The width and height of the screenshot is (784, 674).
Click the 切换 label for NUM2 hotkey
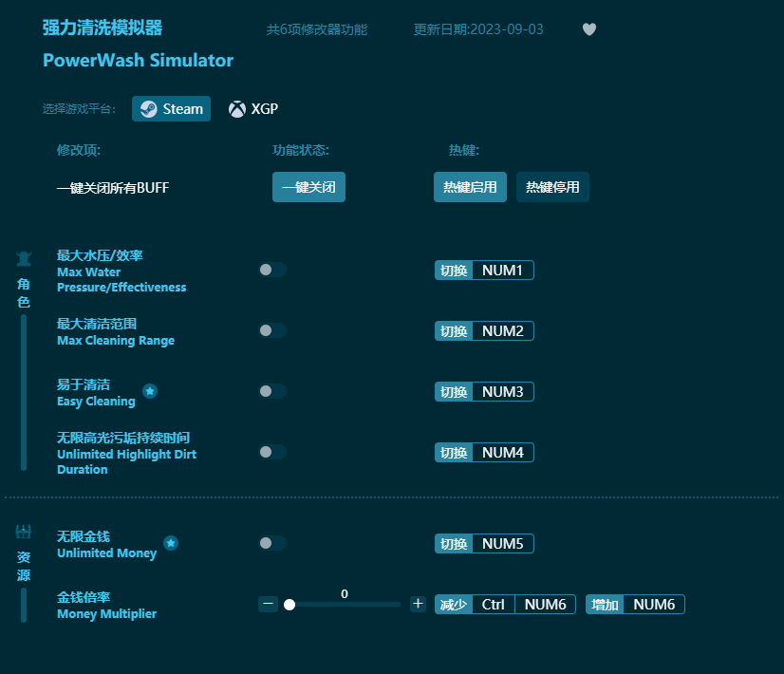pos(454,331)
